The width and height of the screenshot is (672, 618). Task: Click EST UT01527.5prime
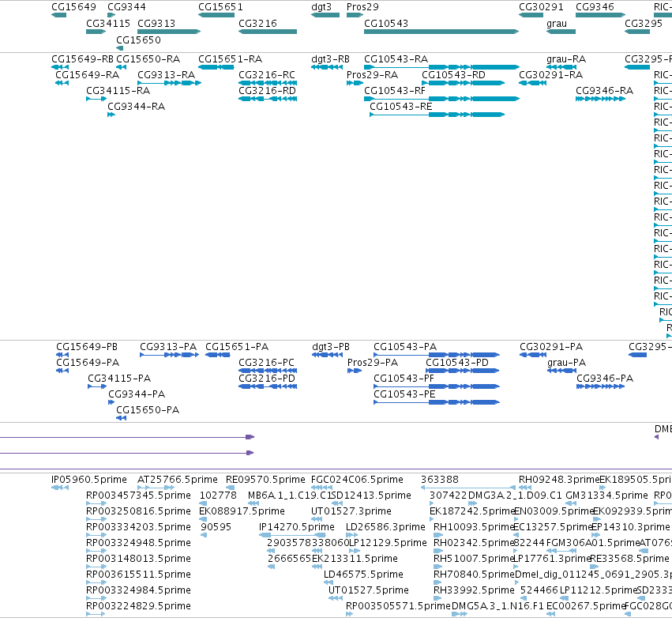336,598
